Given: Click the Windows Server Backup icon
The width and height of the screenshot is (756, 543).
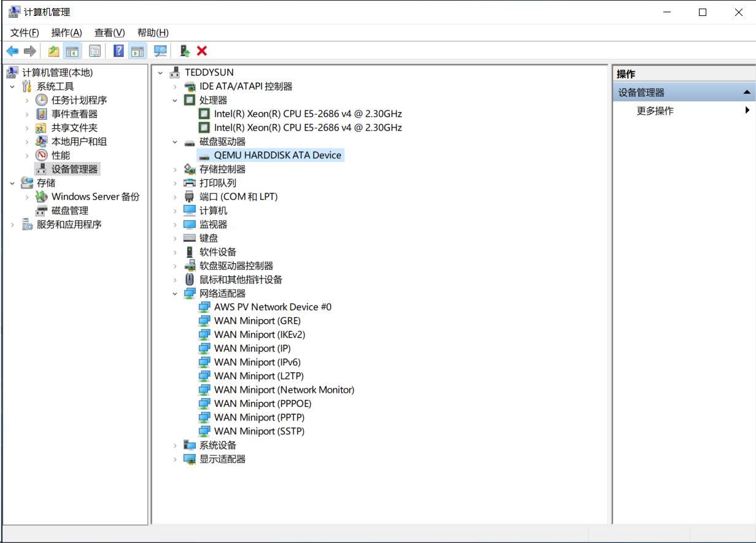Looking at the screenshot, I should (x=41, y=197).
